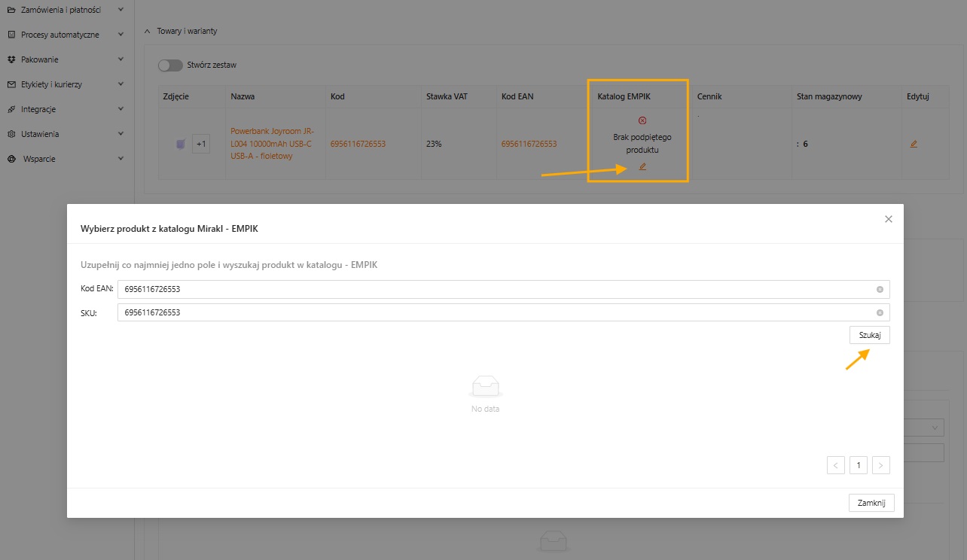This screenshot has height=560, width=967.
Task: Click the product photo thumbnail
Action: (x=180, y=144)
